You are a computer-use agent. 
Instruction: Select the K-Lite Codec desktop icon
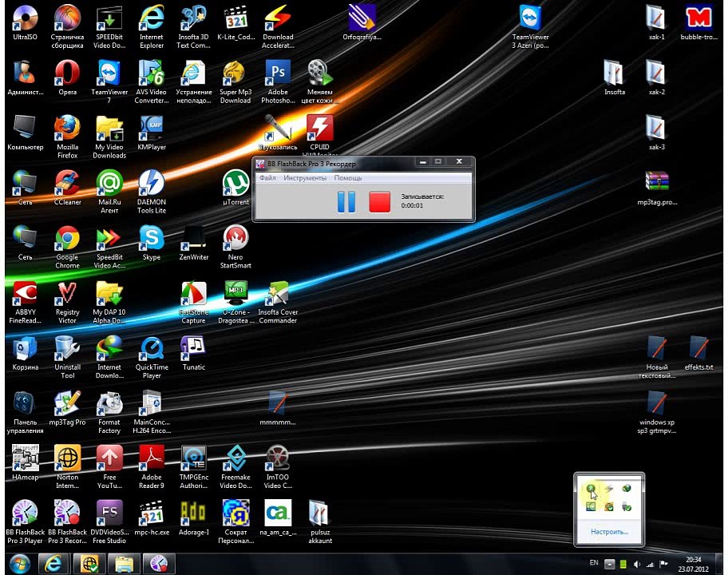235,22
